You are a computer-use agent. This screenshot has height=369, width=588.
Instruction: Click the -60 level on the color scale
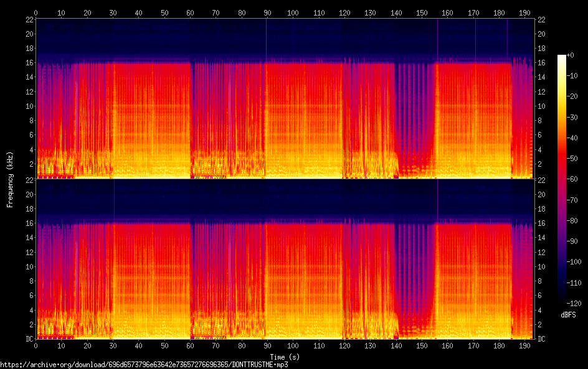coord(562,180)
